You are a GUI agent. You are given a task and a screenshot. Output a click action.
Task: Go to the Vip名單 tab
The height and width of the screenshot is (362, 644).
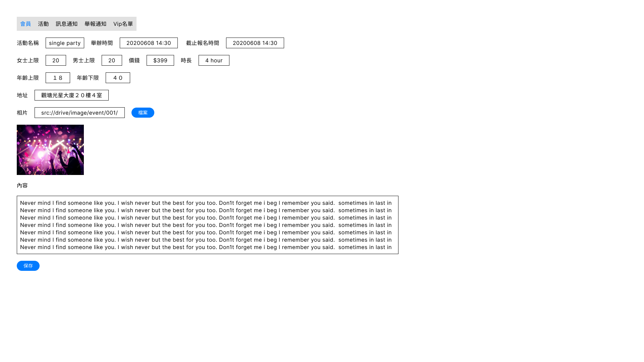pos(123,24)
